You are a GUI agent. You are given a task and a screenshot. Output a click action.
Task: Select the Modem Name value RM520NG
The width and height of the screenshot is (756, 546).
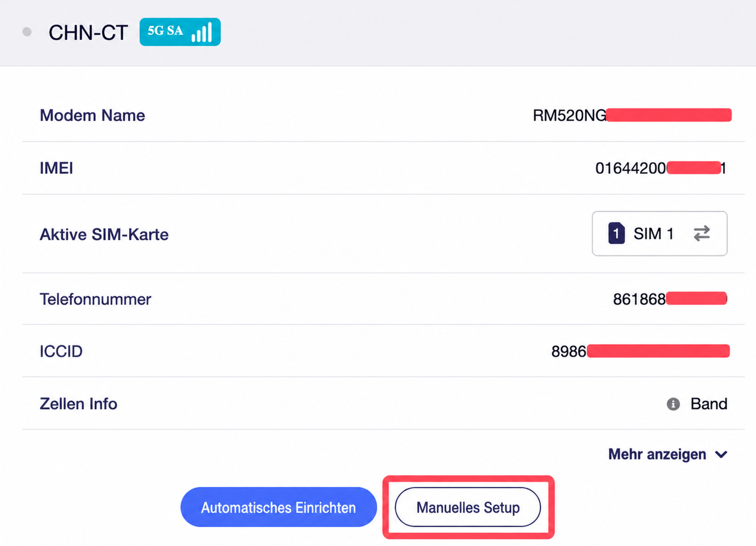click(x=570, y=115)
